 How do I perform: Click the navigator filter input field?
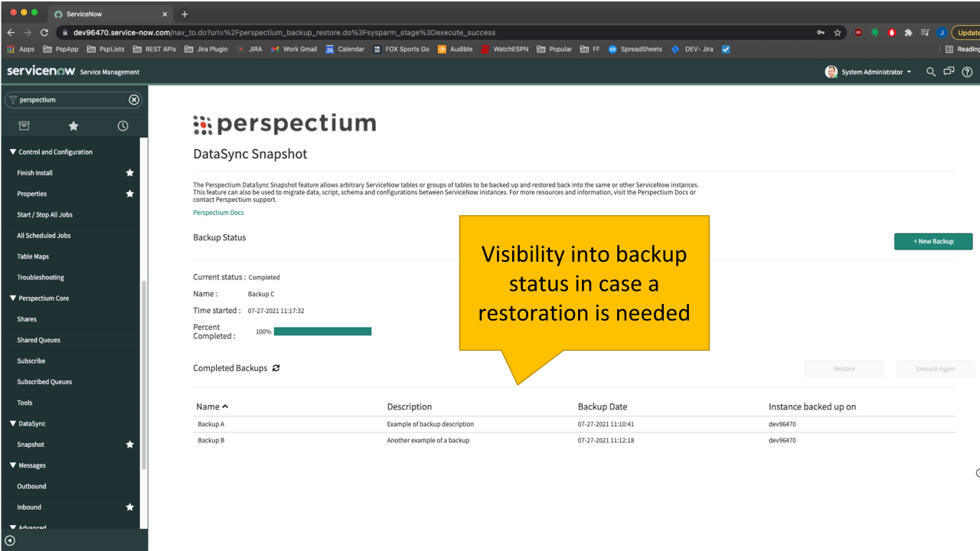click(x=73, y=99)
